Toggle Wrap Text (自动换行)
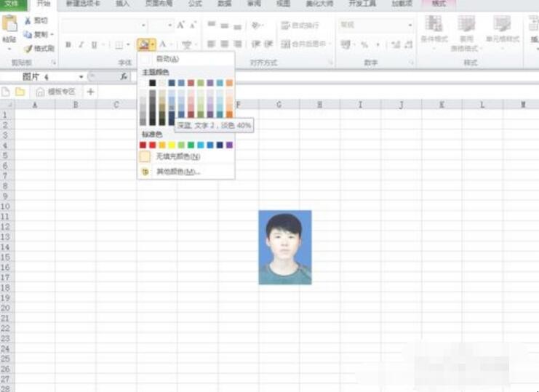This screenshot has width=539, height=392. click(300, 25)
